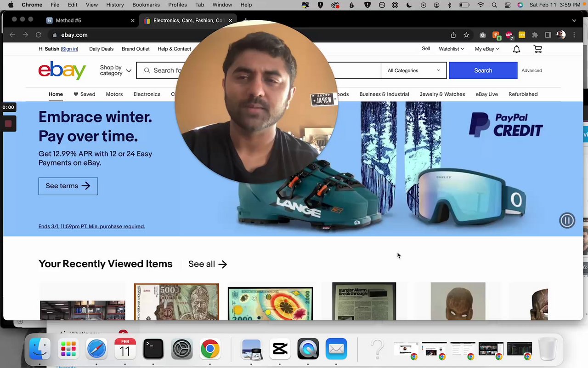Click Spotlight search in menu bar
The width and height of the screenshot is (588, 368).
(494, 5)
